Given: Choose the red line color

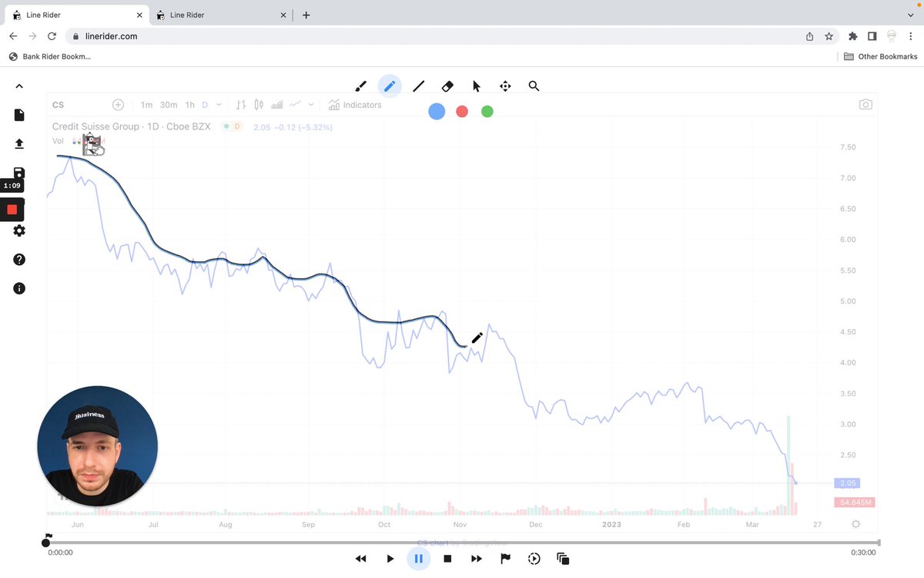Looking at the screenshot, I should pyautogui.click(x=462, y=111).
